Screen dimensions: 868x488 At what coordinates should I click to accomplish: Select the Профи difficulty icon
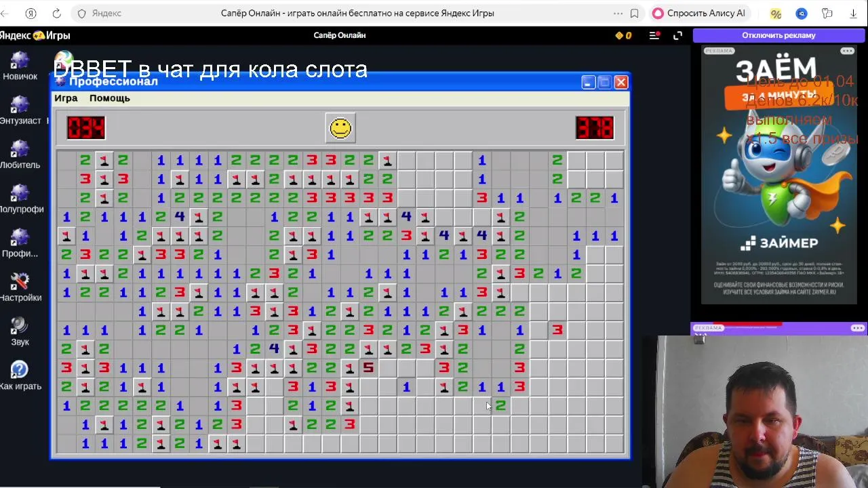tap(20, 238)
